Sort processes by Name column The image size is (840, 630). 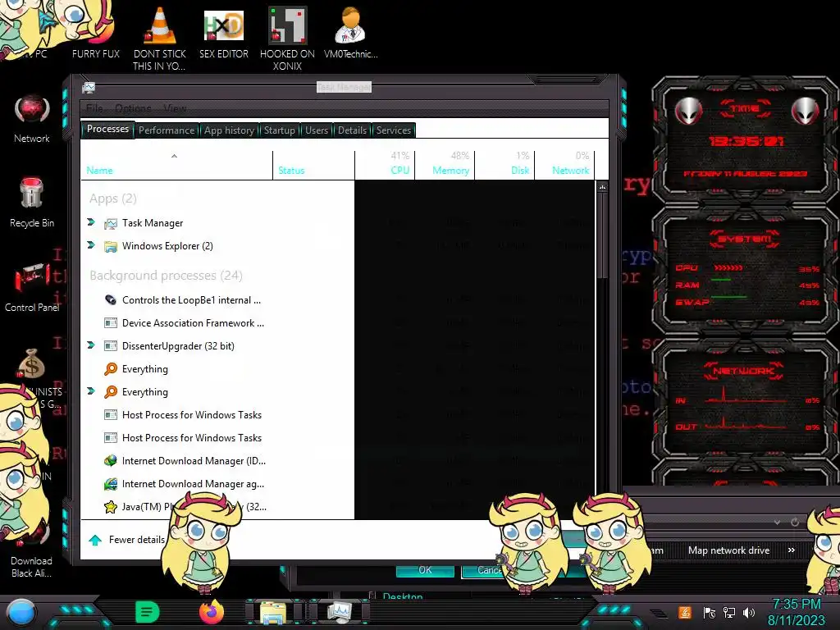click(176, 165)
